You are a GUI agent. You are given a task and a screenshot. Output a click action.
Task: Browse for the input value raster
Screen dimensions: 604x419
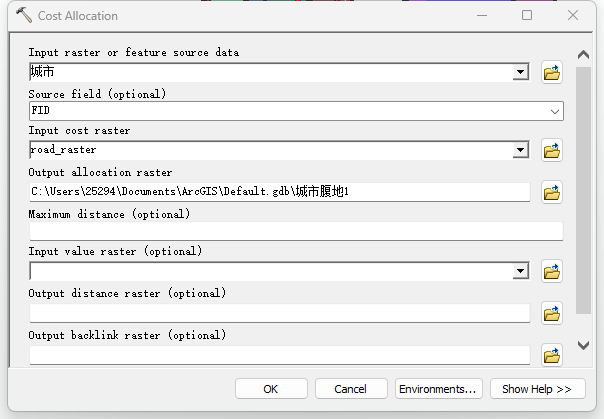pyautogui.click(x=552, y=271)
